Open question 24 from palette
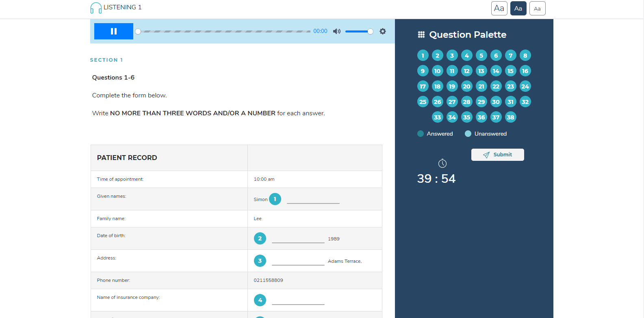 tap(525, 87)
